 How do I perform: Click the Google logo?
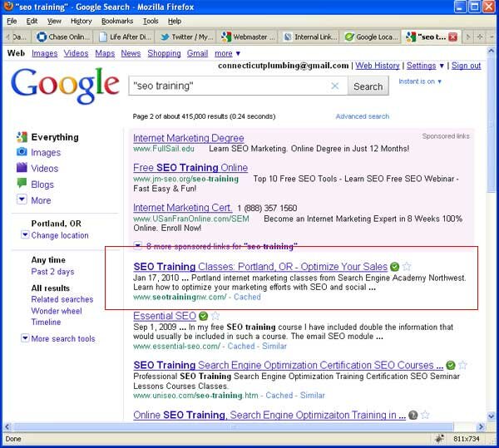pos(65,86)
